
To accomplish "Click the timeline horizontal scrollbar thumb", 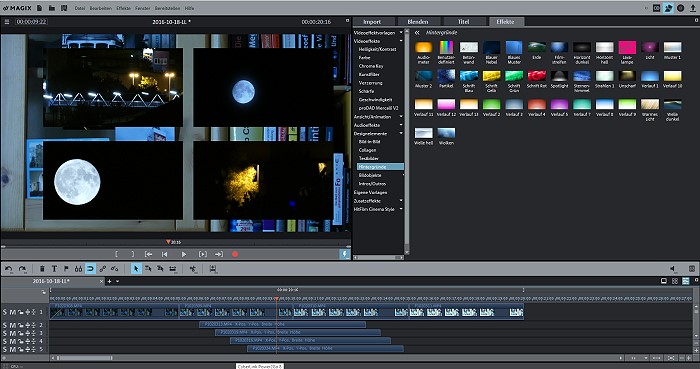I will [x=84, y=358].
